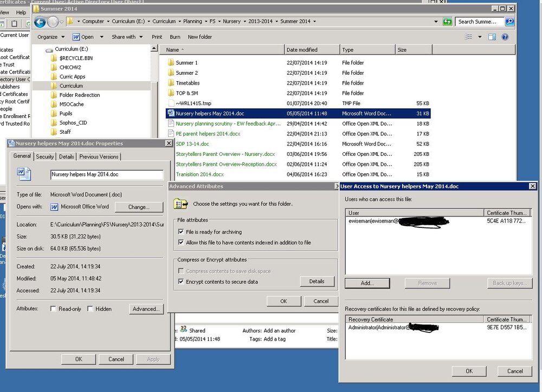Expand the 2013-2014 breadcrumb dropdown arrow
542x392 pixels.
point(276,22)
